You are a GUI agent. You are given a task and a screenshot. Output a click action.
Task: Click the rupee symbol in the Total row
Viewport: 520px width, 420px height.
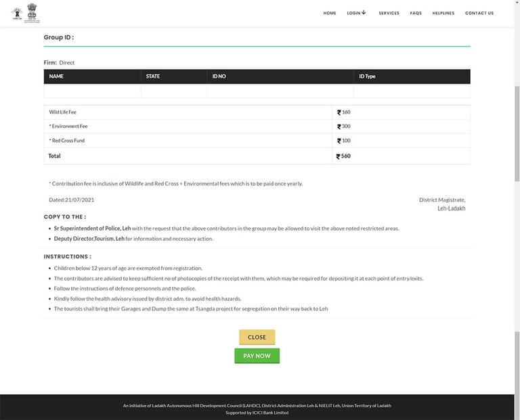[339, 156]
